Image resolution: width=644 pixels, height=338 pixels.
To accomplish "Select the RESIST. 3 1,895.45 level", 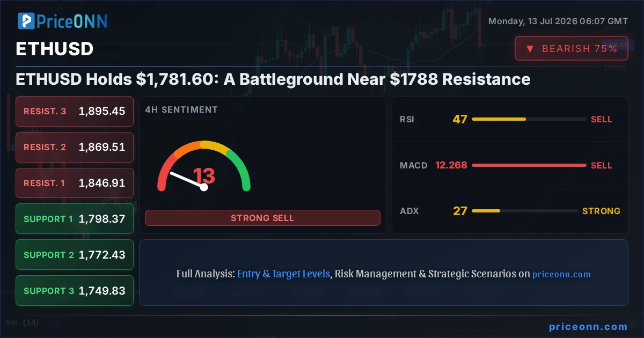I will click(75, 111).
